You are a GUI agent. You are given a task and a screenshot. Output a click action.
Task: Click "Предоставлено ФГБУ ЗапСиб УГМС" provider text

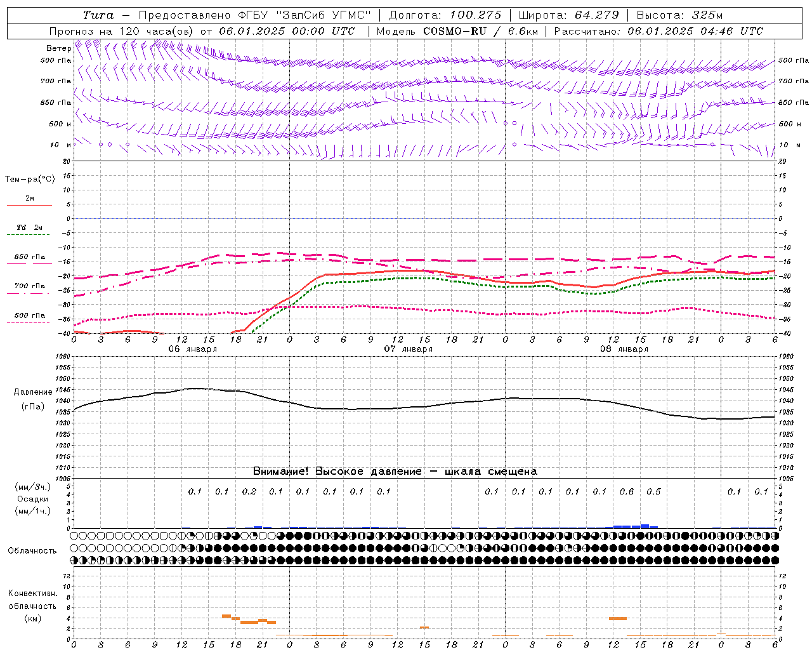coord(254,15)
